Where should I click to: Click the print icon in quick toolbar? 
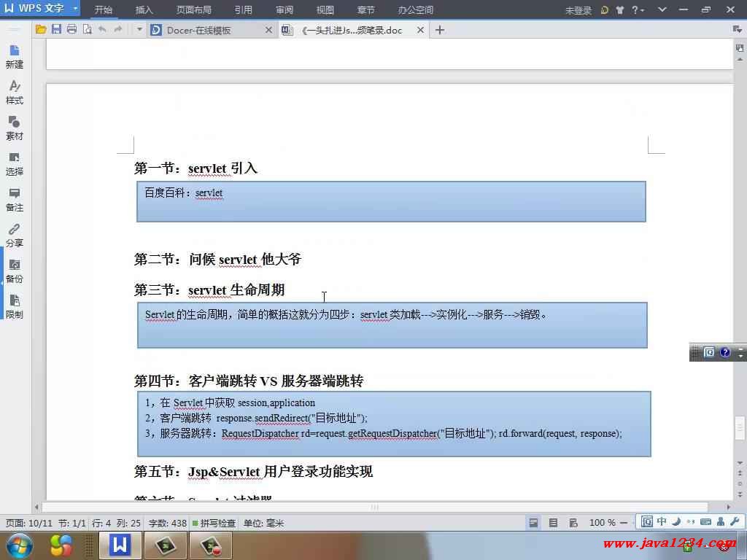(71, 29)
